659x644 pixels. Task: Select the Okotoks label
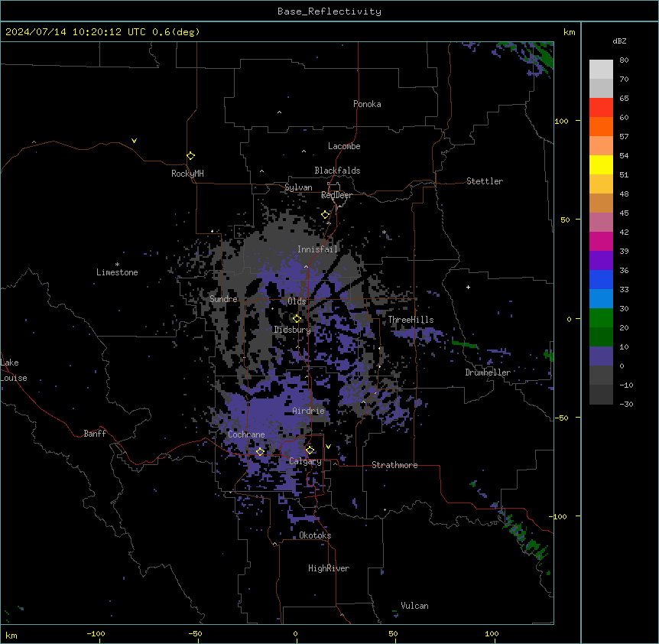(315, 535)
